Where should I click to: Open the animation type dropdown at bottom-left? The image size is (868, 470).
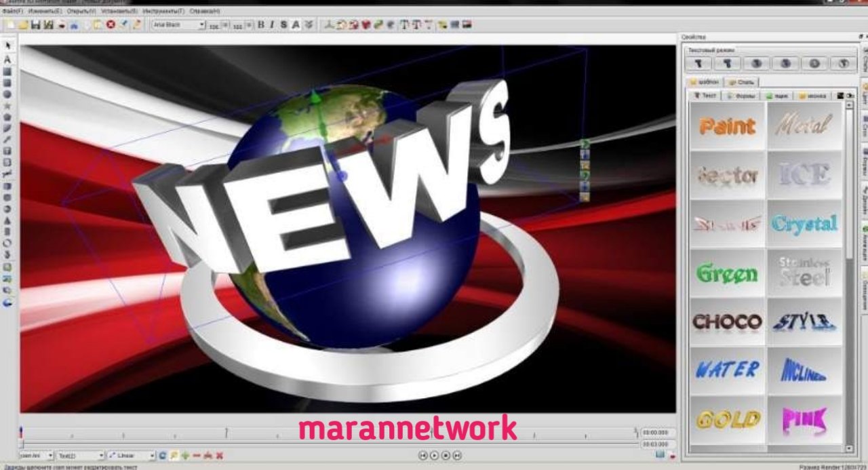(37, 456)
